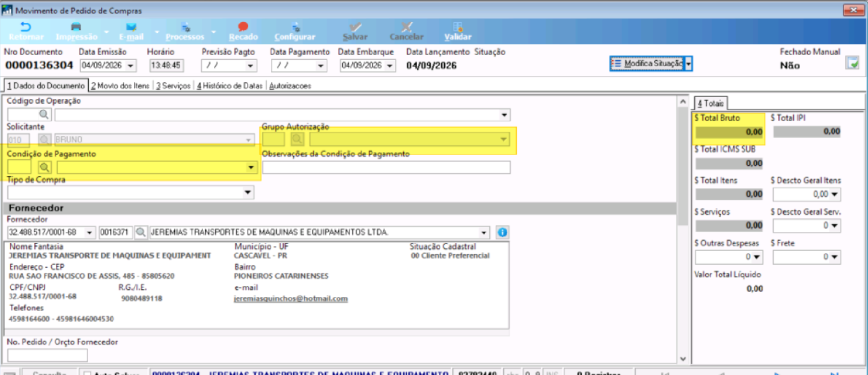This screenshot has height=375, width=868.
Task: Expand the Fornecedor name dropdown
Action: pyautogui.click(x=484, y=232)
